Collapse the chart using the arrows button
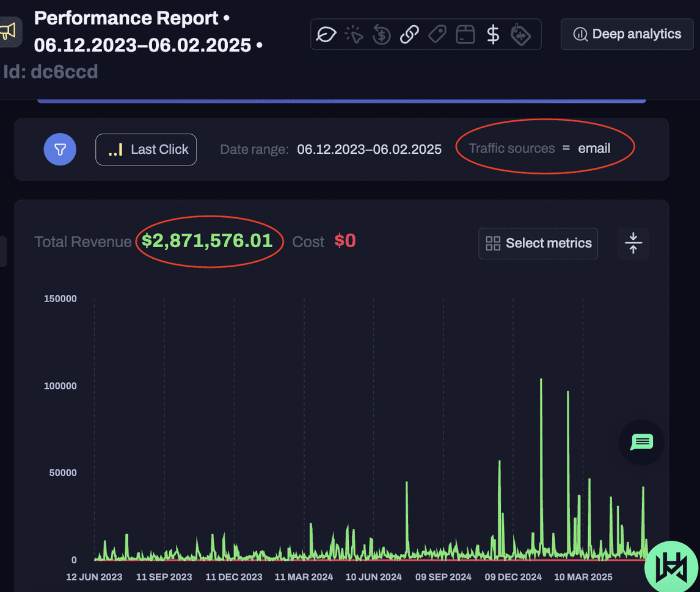Screen dimensions: 700x592 633,243
